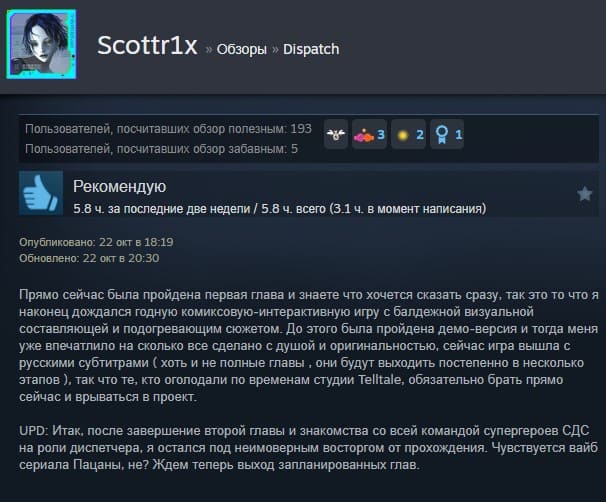Click the first review paragraph text
606x502 pixels.
[309, 345]
